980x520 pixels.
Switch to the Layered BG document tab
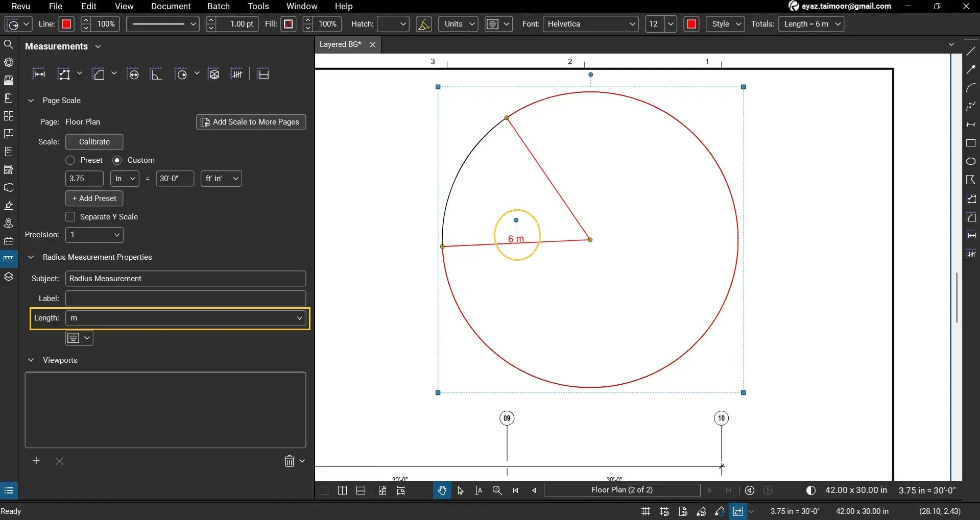pos(340,44)
